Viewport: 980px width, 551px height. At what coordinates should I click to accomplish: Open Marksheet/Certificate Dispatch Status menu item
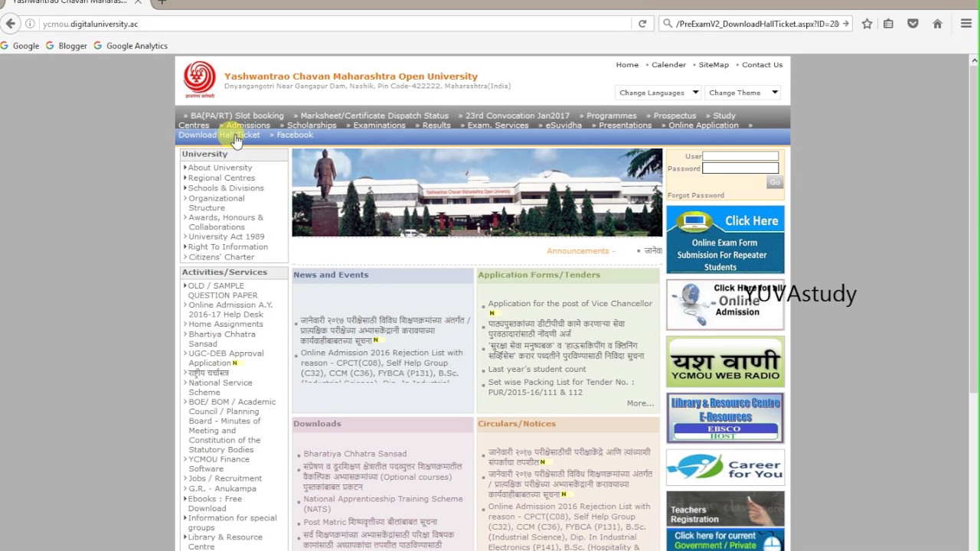click(x=374, y=116)
